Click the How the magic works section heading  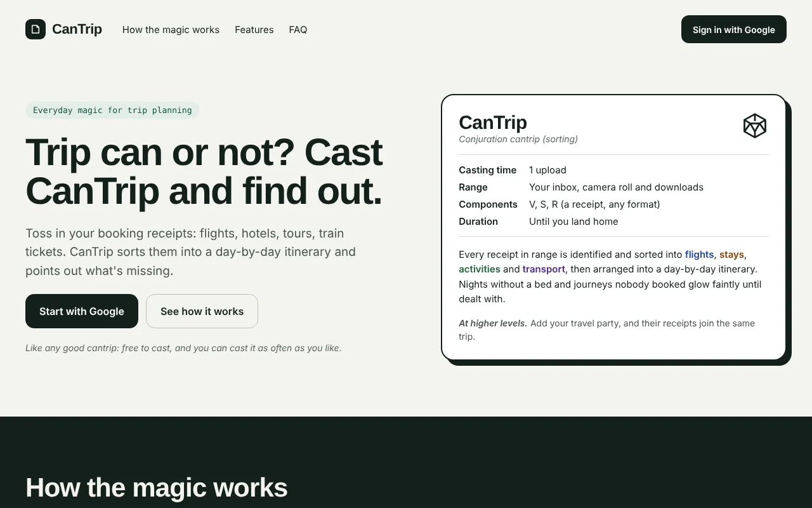point(157,488)
